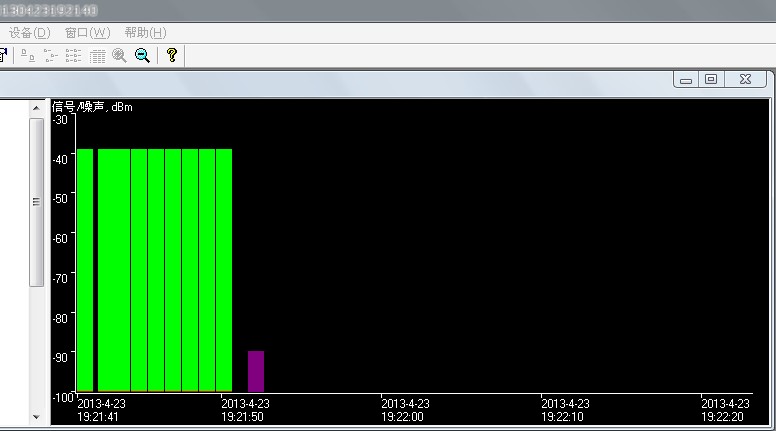Select the list view toolbar icon
776x431 pixels.
click(74, 56)
